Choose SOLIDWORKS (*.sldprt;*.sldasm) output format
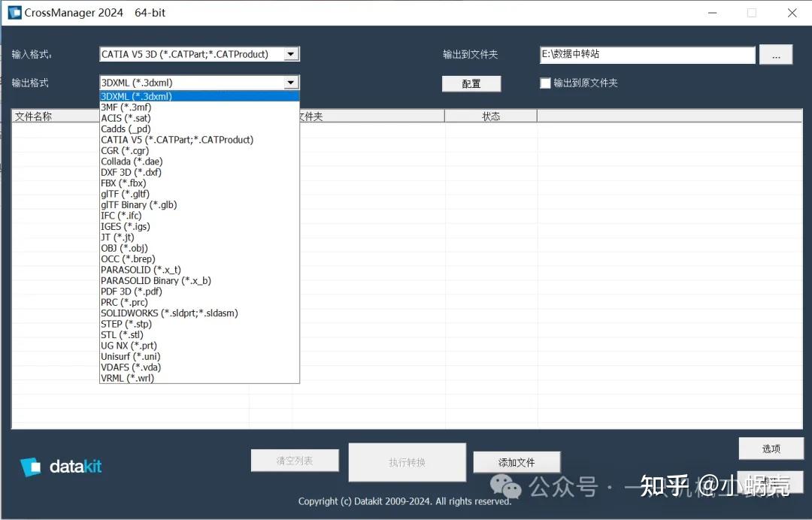Screen dimensions: 812x520 click(x=169, y=313)
